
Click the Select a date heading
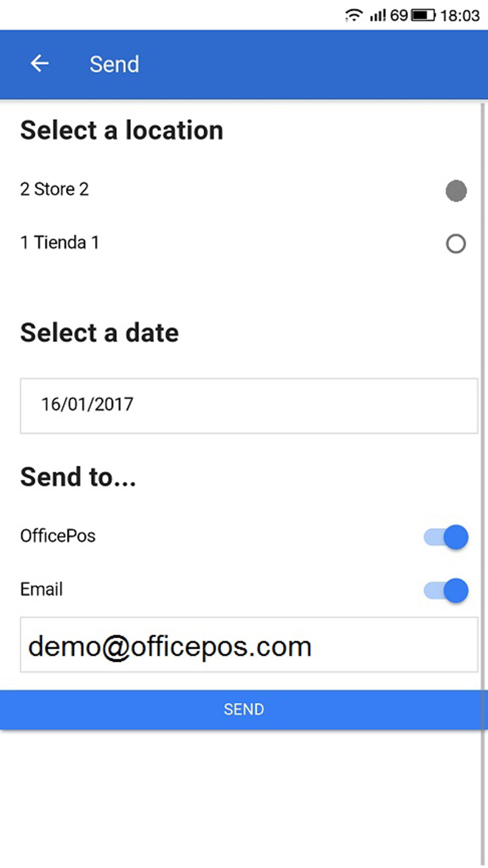99,332
